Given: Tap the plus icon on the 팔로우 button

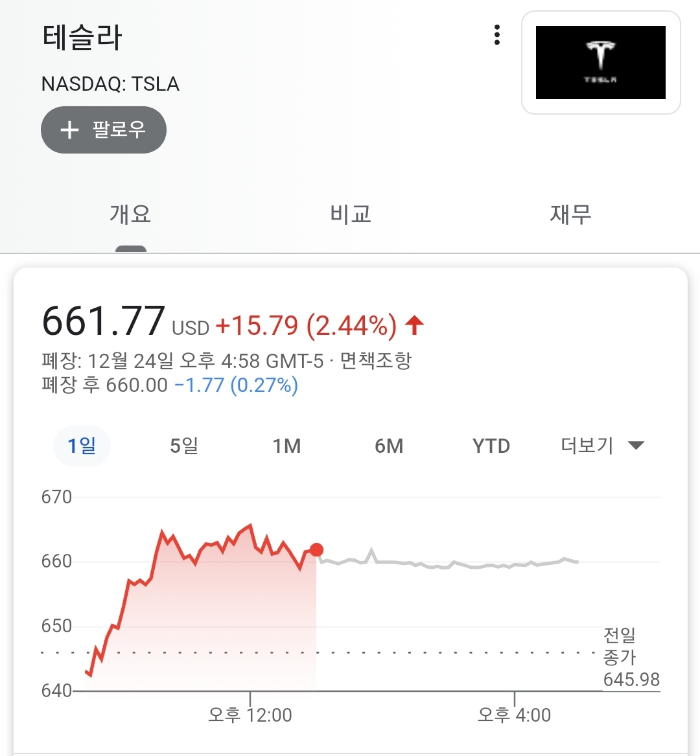Looking at the screenshot, I should 69,130.
